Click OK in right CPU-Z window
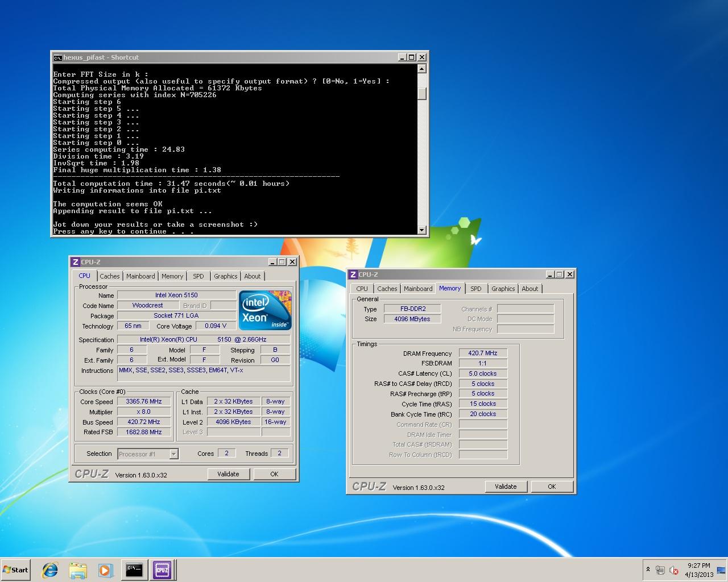The image size is (728, 582). click(552, 487)
